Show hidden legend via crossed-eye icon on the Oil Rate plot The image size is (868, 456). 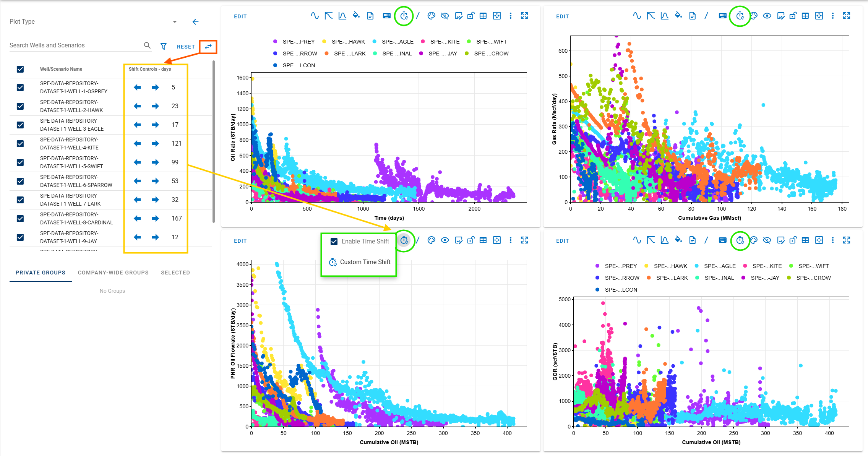tap(445, 16)
